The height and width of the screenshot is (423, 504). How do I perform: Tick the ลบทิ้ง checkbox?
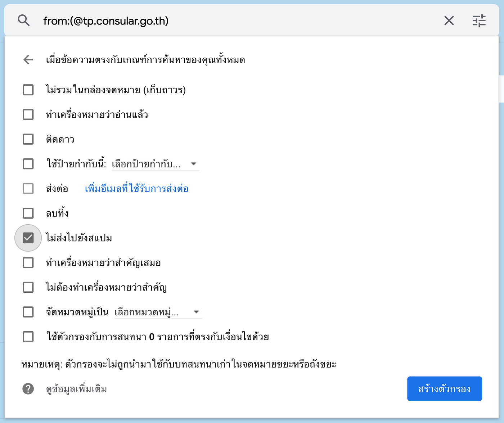point(28,213)
